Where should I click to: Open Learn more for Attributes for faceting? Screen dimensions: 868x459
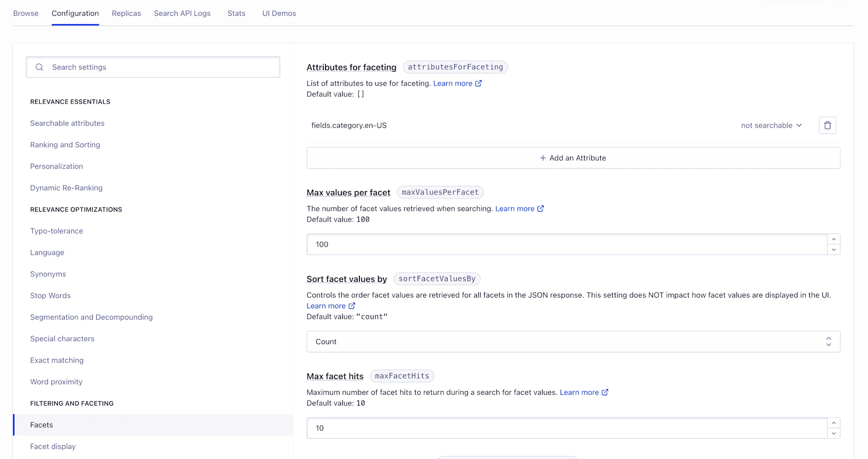453,83
